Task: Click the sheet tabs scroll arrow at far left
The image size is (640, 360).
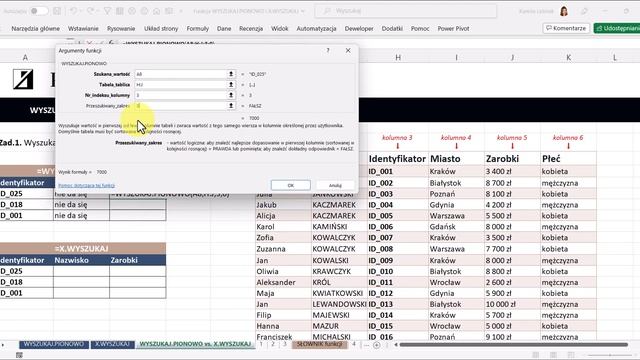Action: click(x=3, y=345)
